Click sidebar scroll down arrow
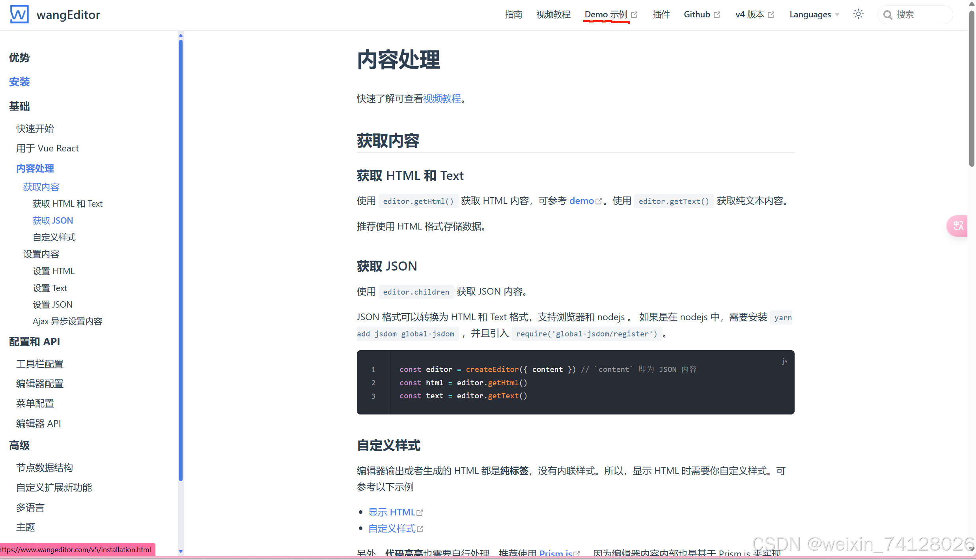 click(181, 551)
